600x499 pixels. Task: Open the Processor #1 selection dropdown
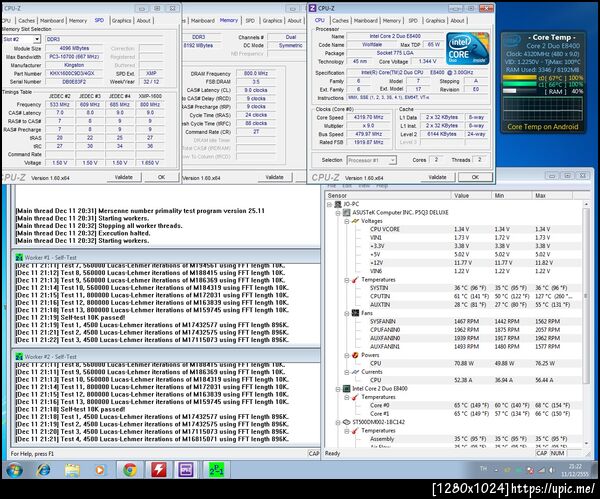(x=392, y=160)
